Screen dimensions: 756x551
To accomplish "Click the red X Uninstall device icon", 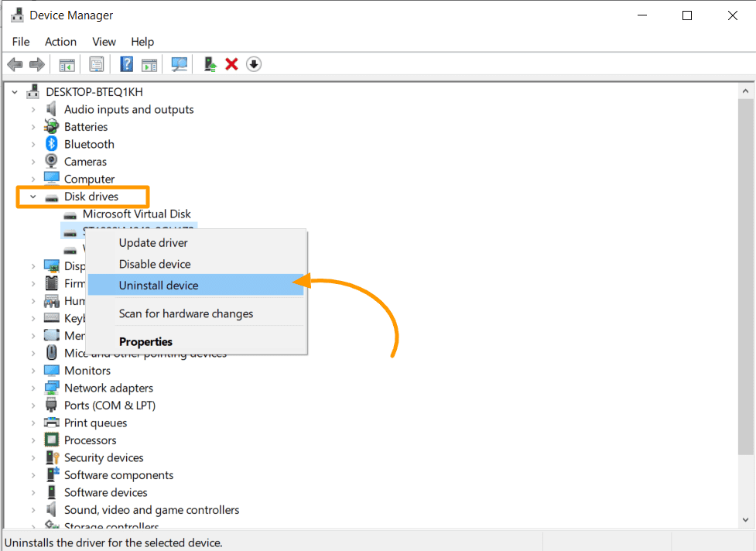I will (x=231, y=63).
